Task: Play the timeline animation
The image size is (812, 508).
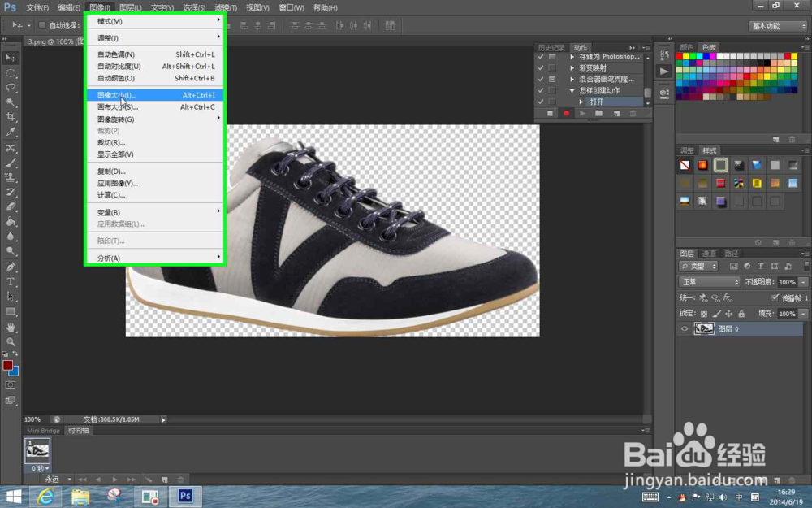Action: pos(114,480)
